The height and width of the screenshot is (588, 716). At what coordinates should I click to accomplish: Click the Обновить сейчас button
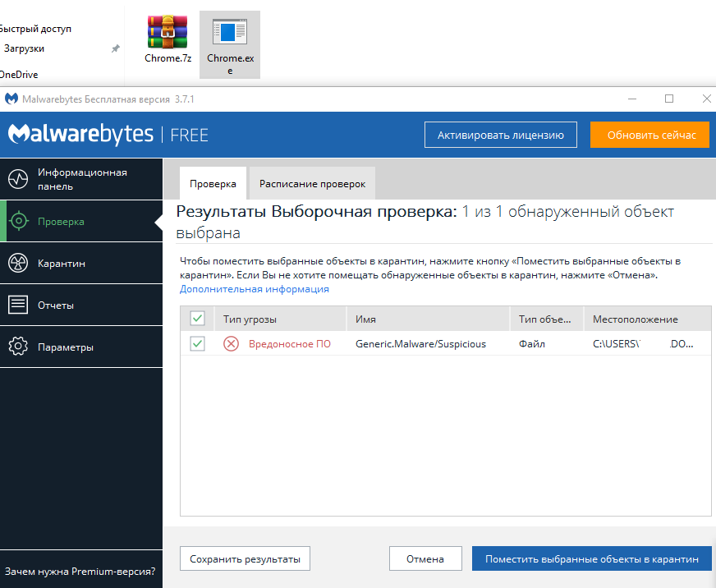[x=650, y=135]
